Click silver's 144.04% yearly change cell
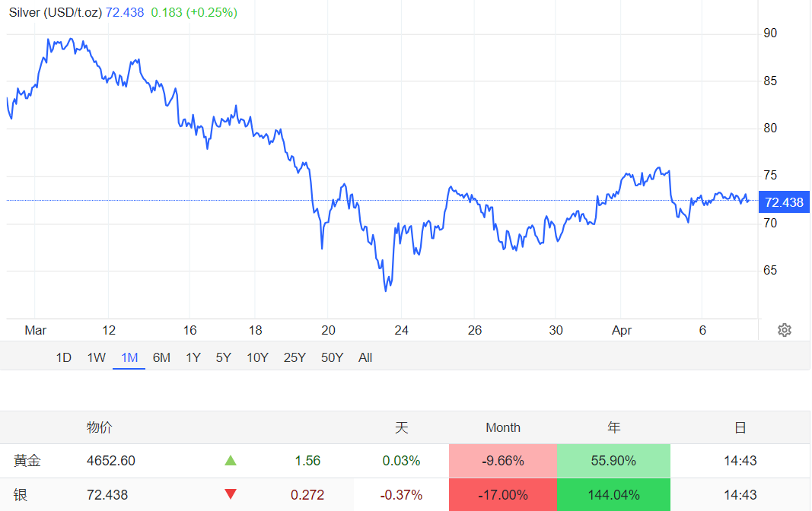Image resolution: width=812 pixels, height=511 pixels. point(613,495)
